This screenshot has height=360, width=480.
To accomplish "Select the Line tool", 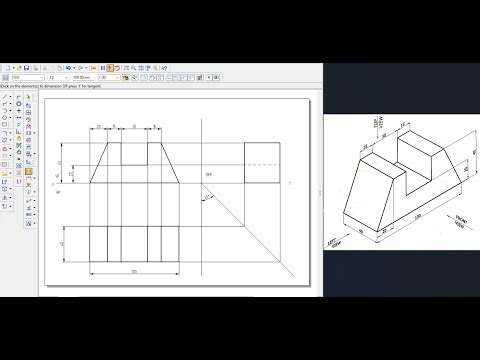I will tap(5, 96).
